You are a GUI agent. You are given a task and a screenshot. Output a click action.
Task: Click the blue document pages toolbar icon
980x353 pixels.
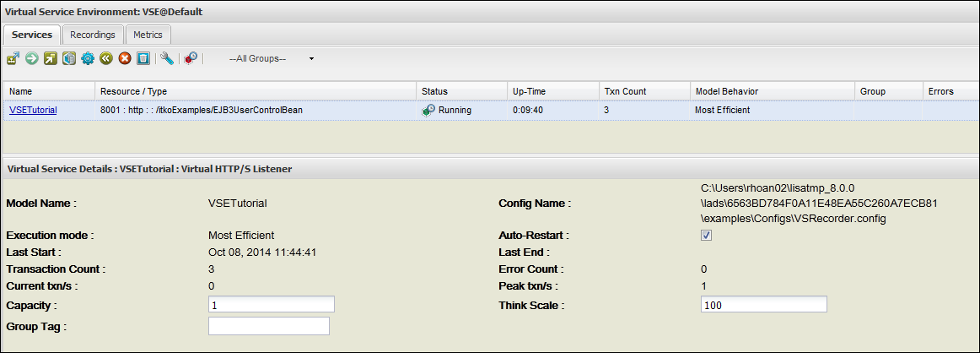[69, 58]
